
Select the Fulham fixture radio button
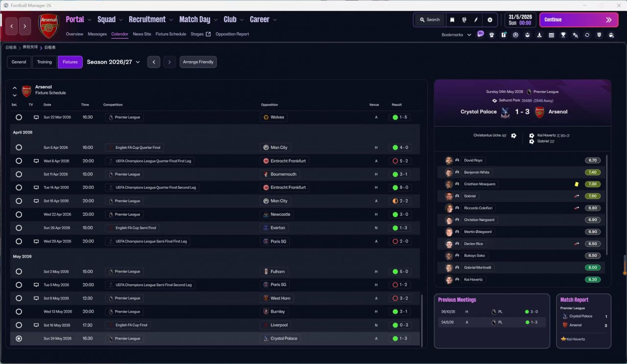click(x=19, y=272)
